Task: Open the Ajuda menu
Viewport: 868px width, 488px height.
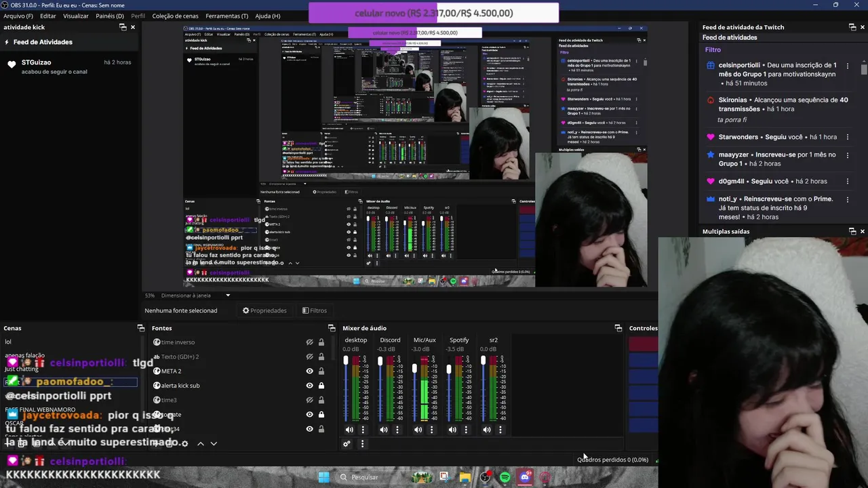Action: point(267,16)
